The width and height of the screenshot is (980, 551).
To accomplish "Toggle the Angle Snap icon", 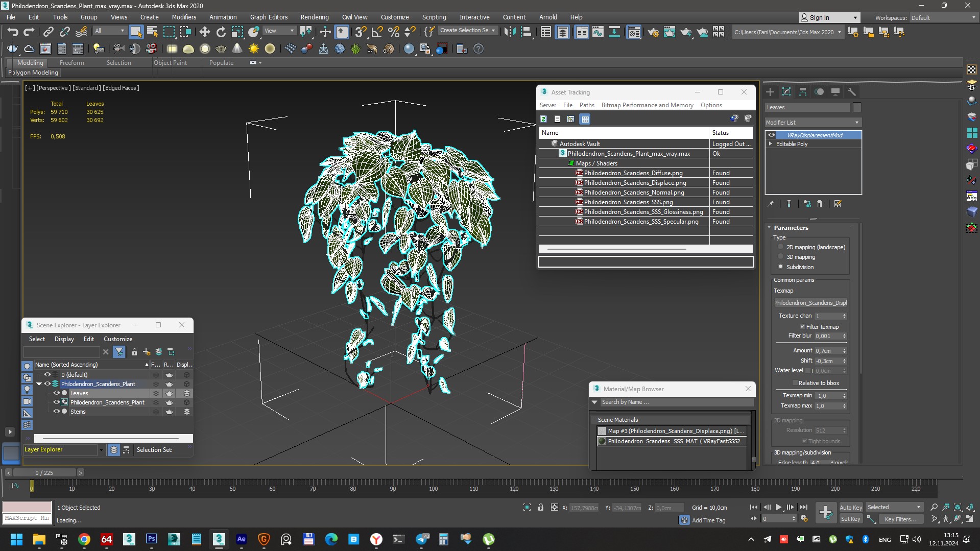I will 377,32.
